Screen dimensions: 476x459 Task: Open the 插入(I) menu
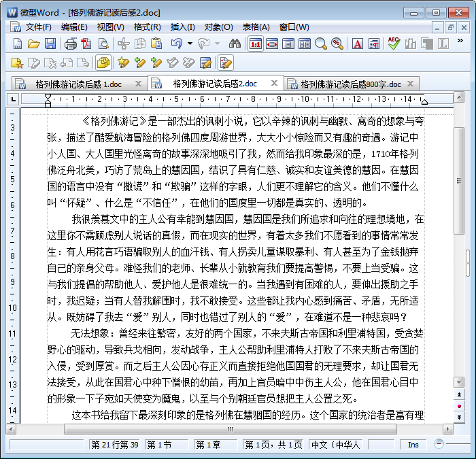[182, 27]
